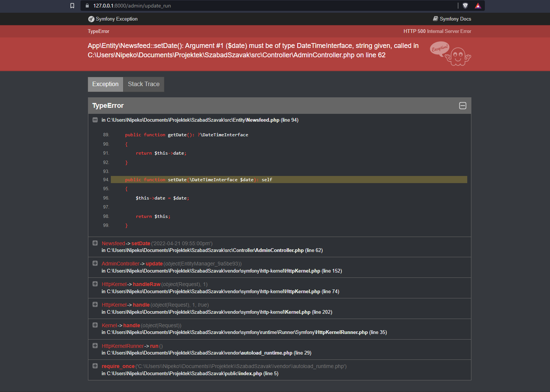Expand the AdminController->update trace entry
The height and width of the screenshot is (392, 550).
(95, 263)
